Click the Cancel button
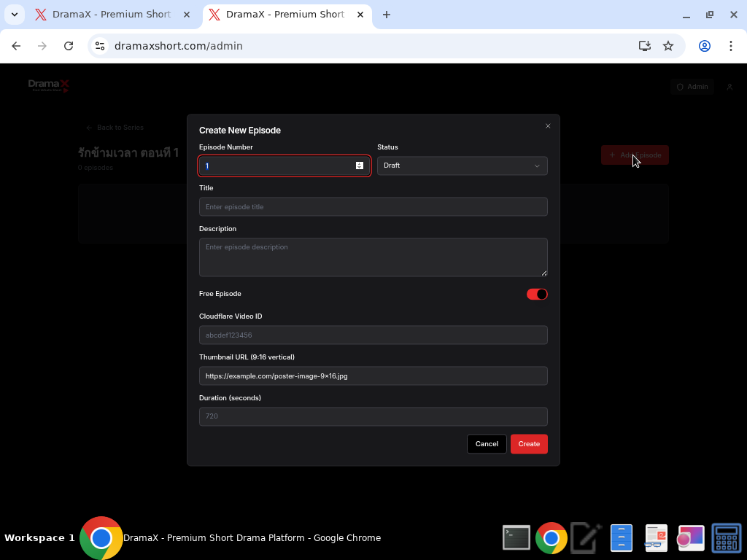Screen dimensions: 747x560 click(487, 443)
